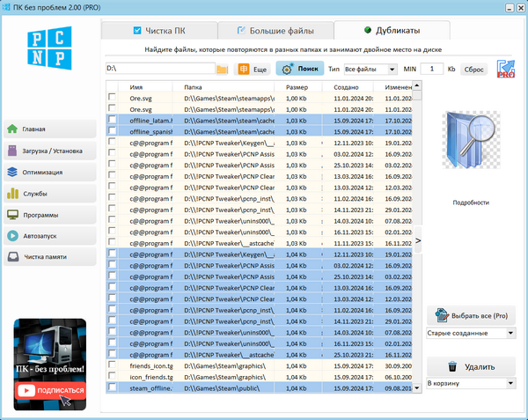Tick the checkbox for the first Ore.svg row
Screen dimensions: 528x420
pyautogui.click(x=112, y=98)
